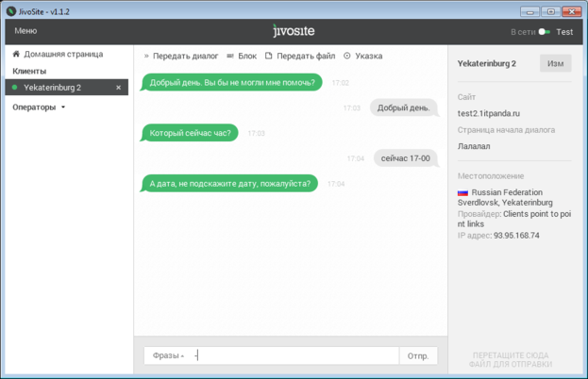Screen dimensions: 588x379
Task: Maximize the JivoSite window
Action: click(x=550, y=12)
